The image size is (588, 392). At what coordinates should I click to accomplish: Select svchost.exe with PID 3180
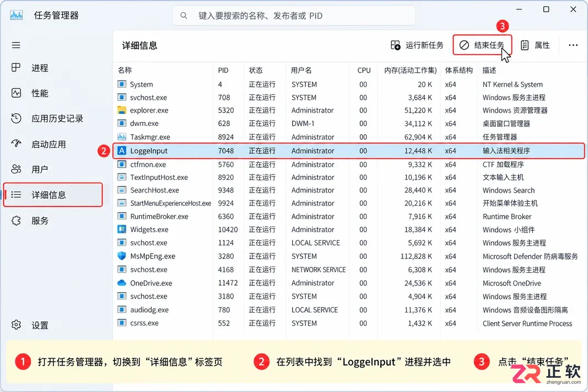click(x=349, y=296)
